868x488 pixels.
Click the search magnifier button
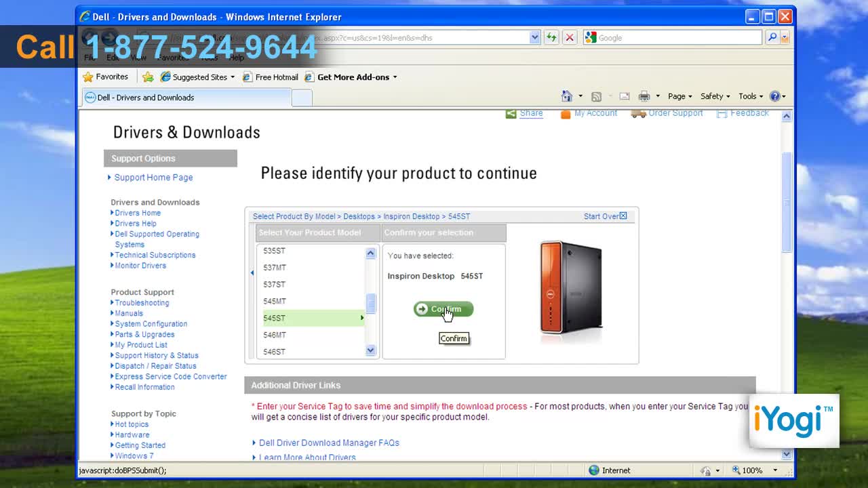pos(772,38)
